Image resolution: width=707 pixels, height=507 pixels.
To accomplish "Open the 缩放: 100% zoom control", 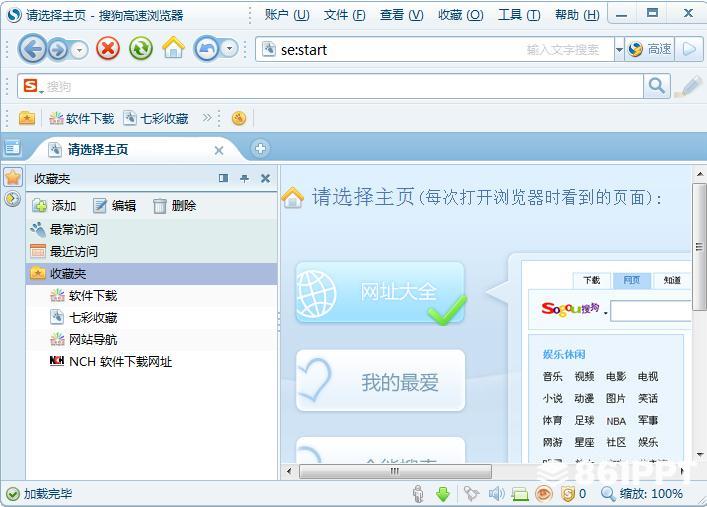I will [x=642, y=493].
